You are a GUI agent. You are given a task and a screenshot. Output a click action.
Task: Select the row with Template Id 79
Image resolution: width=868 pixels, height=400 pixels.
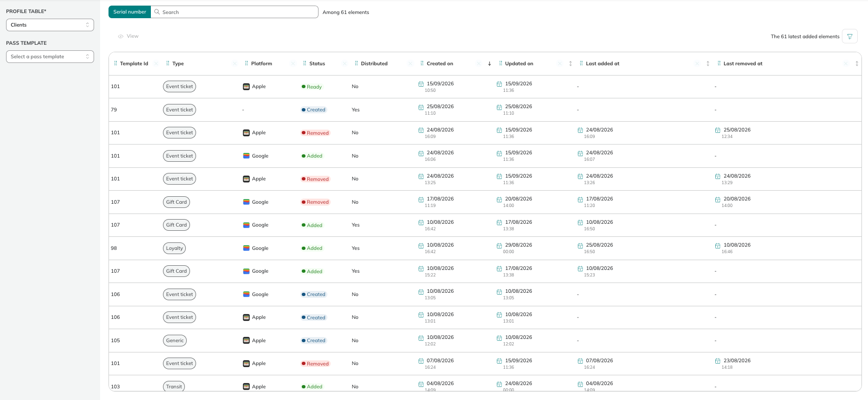(x=485, y=110)
